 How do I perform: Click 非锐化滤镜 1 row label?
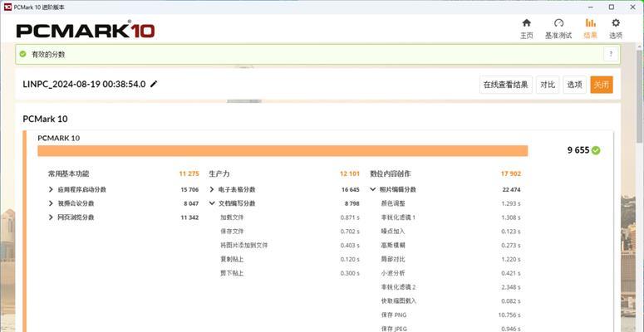pos(398,217)
